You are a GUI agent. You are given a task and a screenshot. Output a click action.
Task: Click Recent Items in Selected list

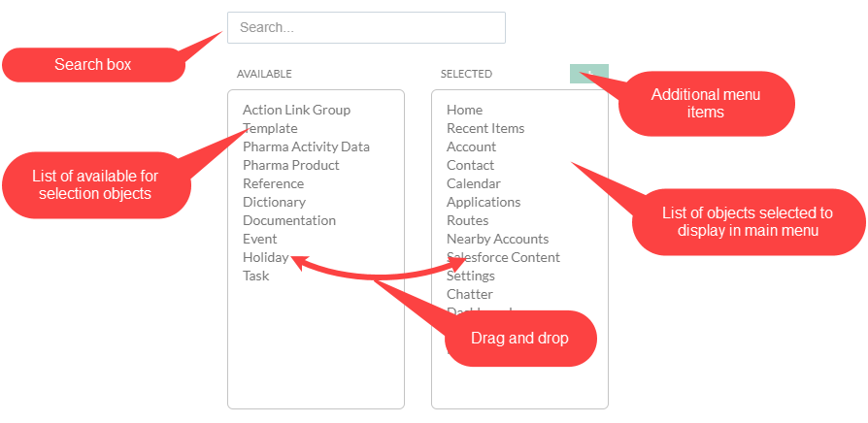[x=484, y=128]
